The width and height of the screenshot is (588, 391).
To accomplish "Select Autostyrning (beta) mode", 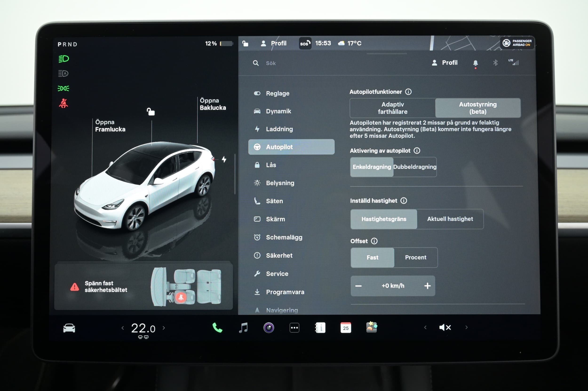I will [x=478, y=108].
